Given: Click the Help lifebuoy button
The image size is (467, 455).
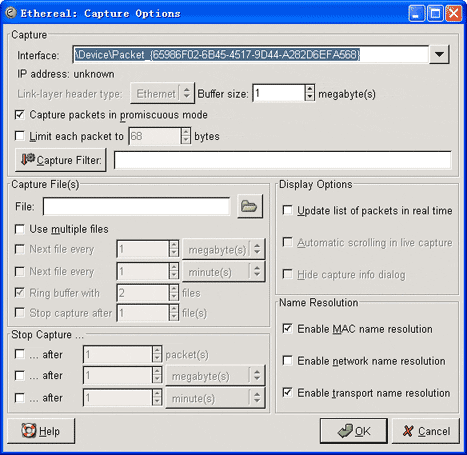Looking at the screenshot, I should (41, 431).
